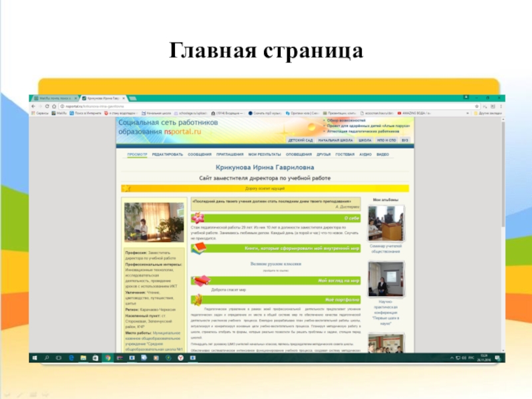Open the Store taskbar icon

(95, 358)
